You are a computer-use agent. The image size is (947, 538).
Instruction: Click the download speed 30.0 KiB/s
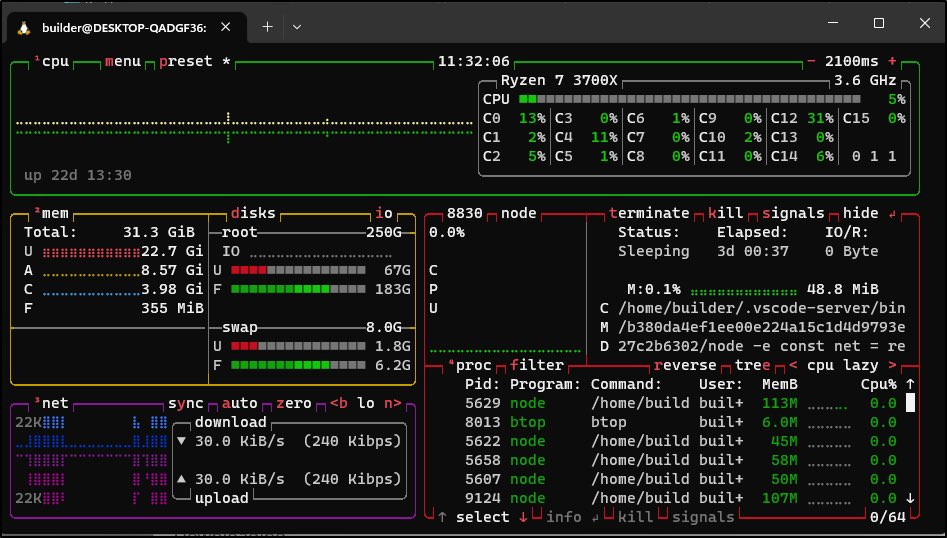pyautogui.click(x=239, y=441)
